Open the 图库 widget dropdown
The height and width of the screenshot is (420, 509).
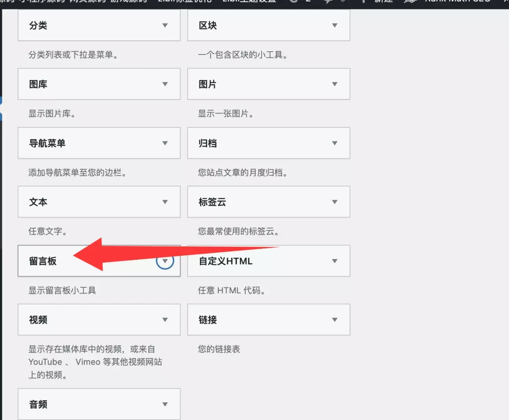click(x=165, y=84)
